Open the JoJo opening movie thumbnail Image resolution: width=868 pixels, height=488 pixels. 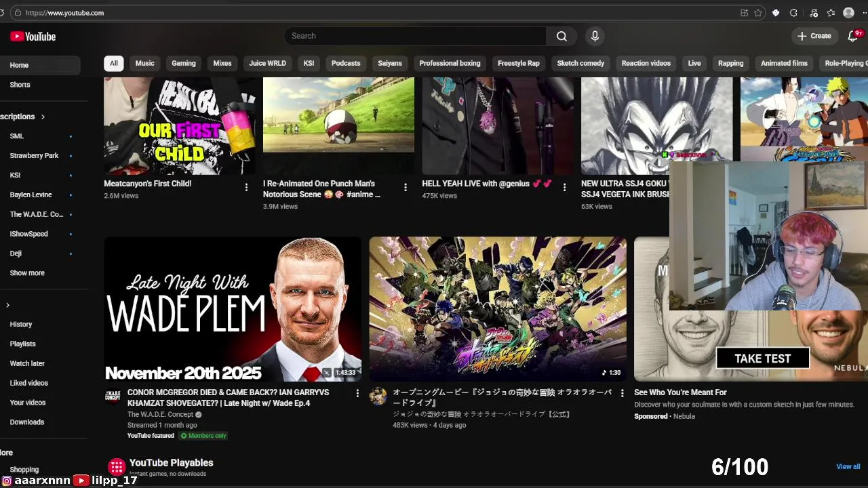pyautogui.click(x=498, y=308)
